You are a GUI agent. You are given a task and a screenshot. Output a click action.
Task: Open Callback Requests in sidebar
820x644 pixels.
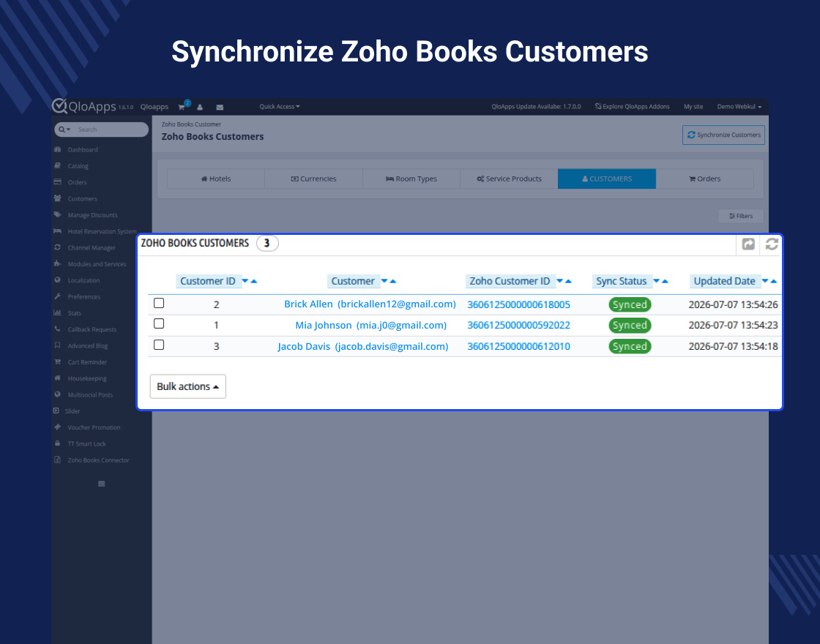tap(92, 329)
